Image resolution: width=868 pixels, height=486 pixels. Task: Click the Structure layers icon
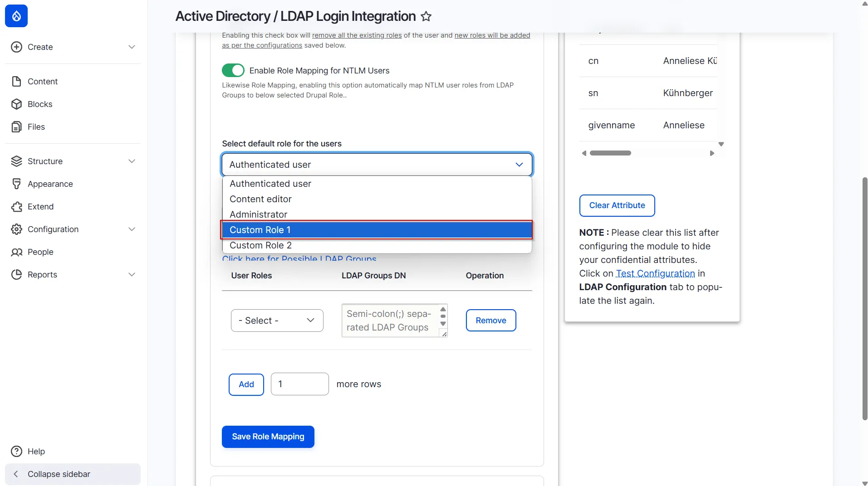pyautogui.click(x=16, y=161)
